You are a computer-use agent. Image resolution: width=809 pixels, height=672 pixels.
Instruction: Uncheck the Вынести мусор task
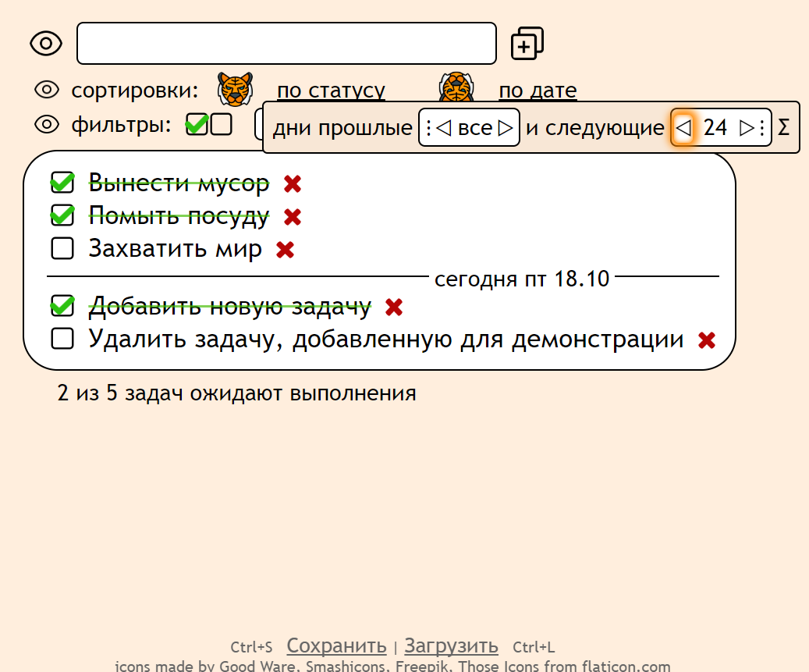pyautogui.click(x=62, y=183)
